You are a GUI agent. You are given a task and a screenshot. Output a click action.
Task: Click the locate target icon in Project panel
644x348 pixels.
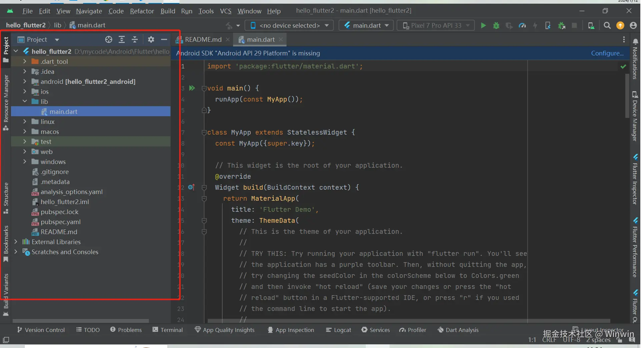(x=108, y=39)
